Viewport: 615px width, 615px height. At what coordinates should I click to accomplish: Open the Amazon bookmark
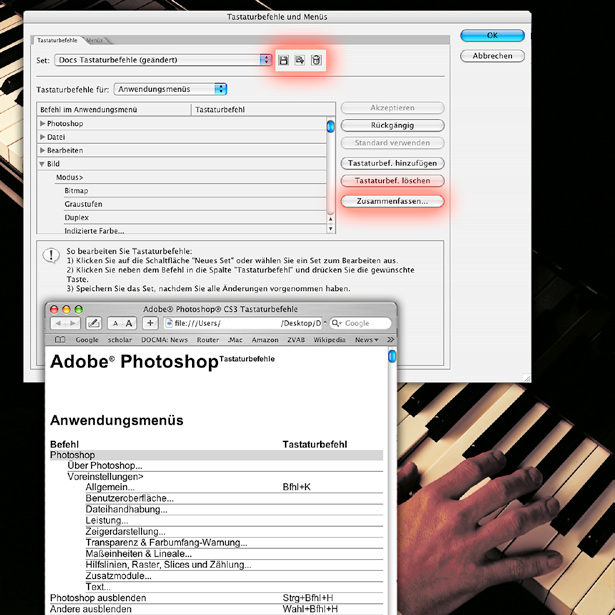pyautogui.click(x=265, y=340)
